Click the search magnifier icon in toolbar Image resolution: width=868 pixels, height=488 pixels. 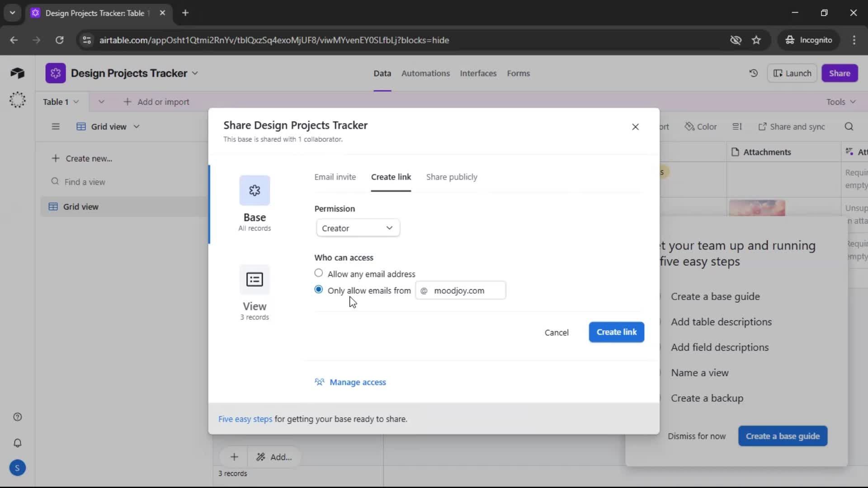pos(849,127)
